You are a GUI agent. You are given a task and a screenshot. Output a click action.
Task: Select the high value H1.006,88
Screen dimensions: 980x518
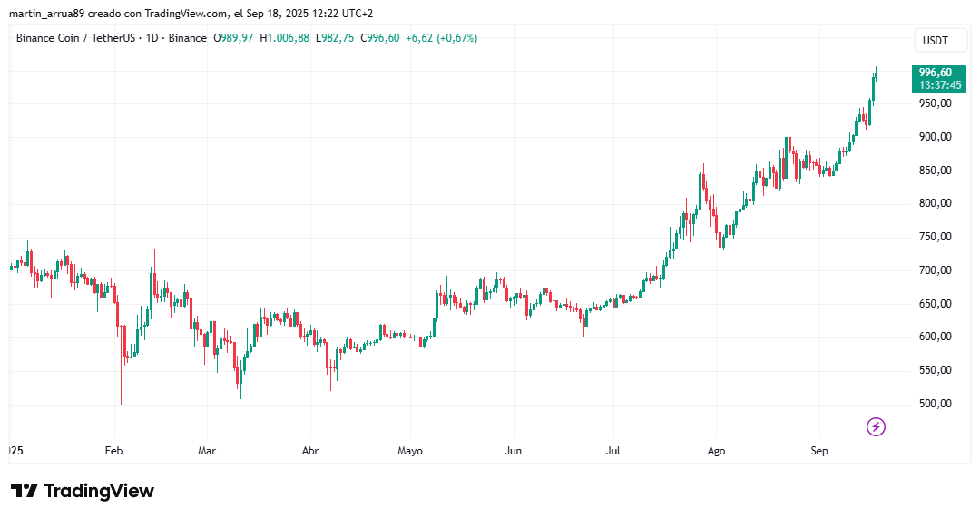click(x=284, y=38)
